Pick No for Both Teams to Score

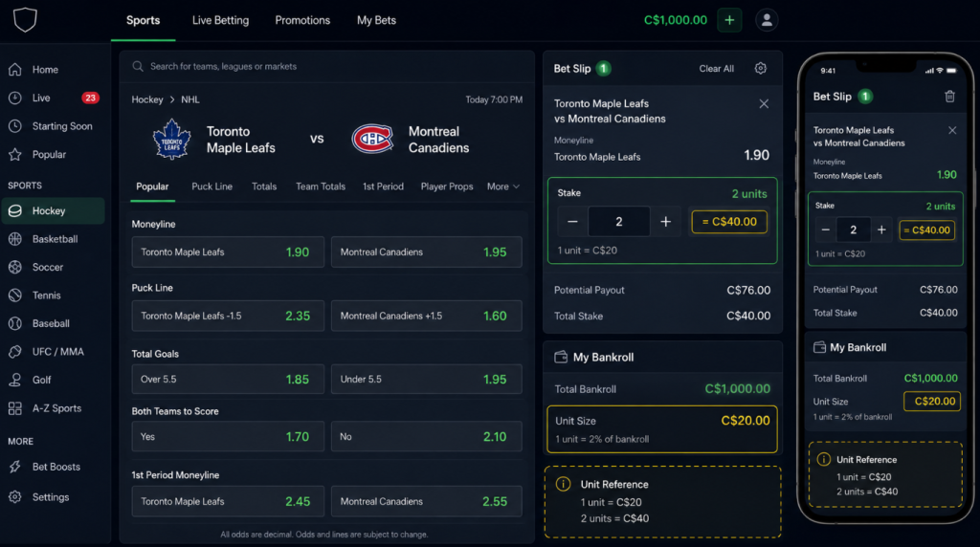426,436
